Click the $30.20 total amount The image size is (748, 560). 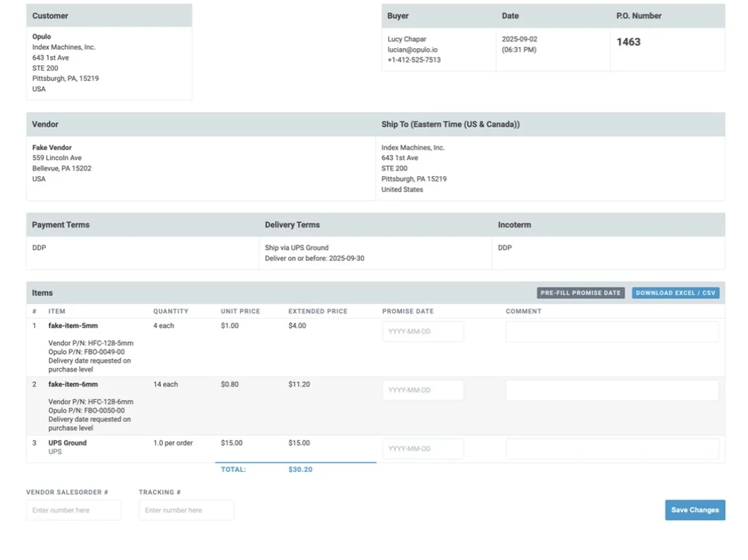pyautogui.click(x=300, y=469)
